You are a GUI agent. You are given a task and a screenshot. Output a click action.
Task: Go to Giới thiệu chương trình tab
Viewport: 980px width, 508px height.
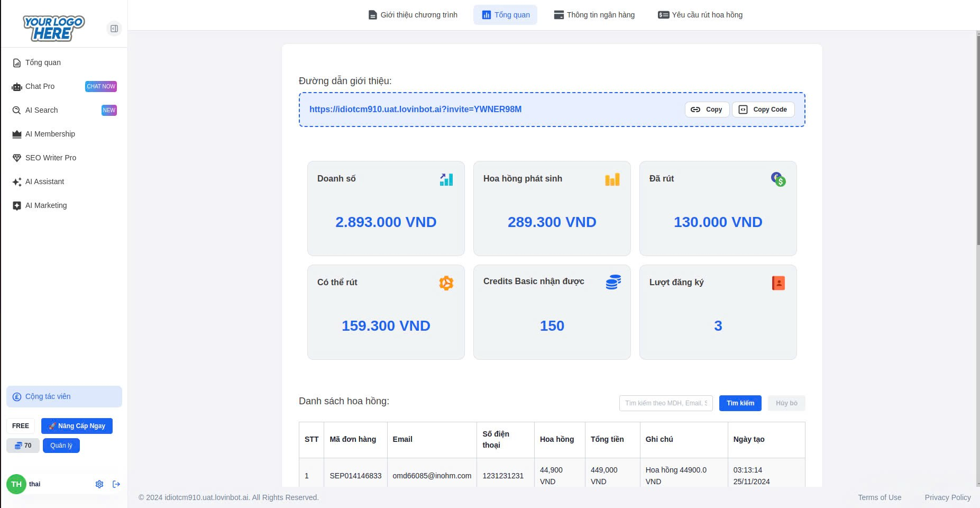pyautogui.click(x=413, y=15)
